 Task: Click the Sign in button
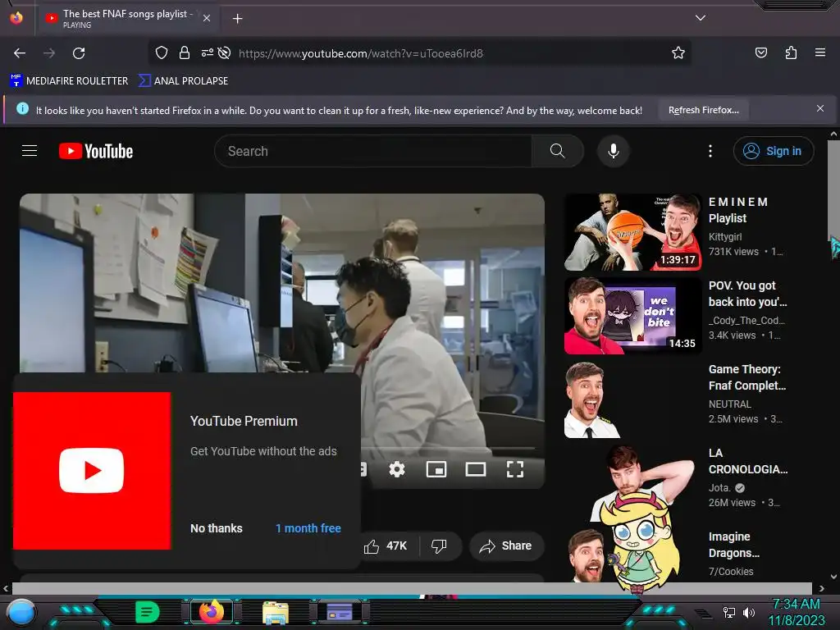(x=773, y=151)
